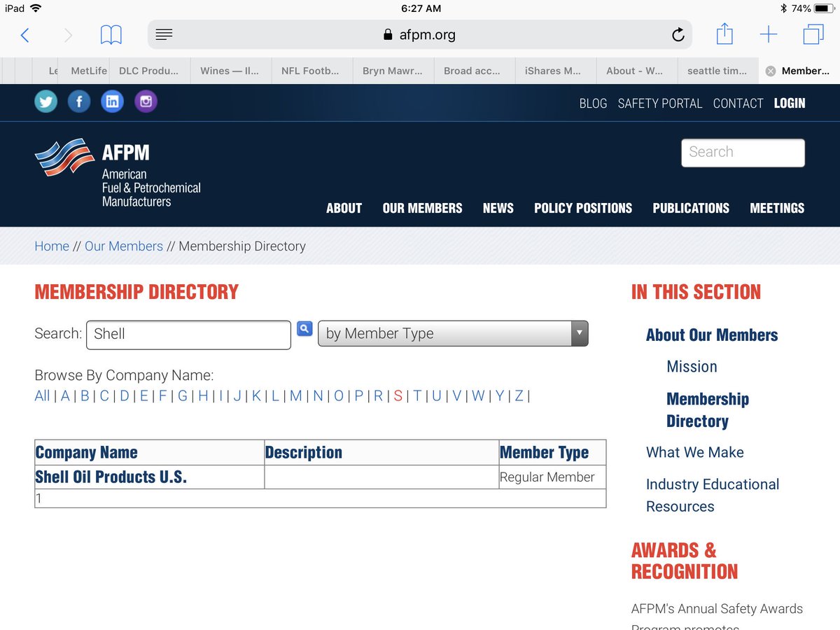Open AFPM Instagram icon
This screenshot has width=840, height=630.
tap(146, 101)
